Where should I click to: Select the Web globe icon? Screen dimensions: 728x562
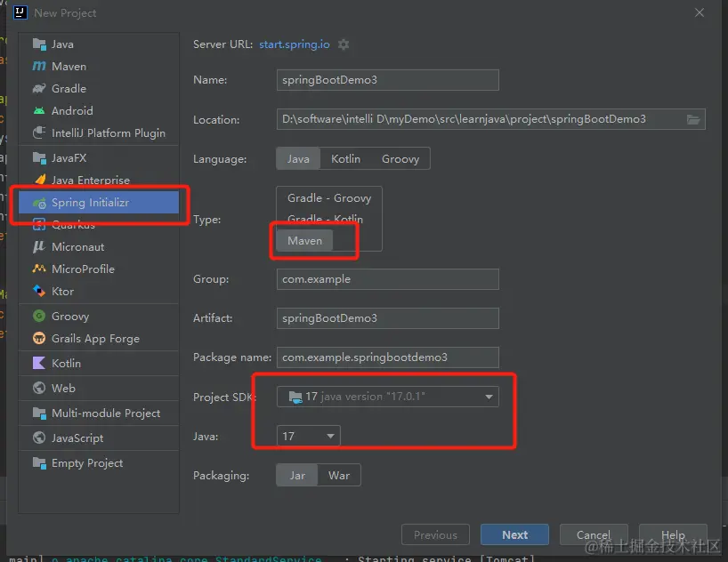pos(39,388)
